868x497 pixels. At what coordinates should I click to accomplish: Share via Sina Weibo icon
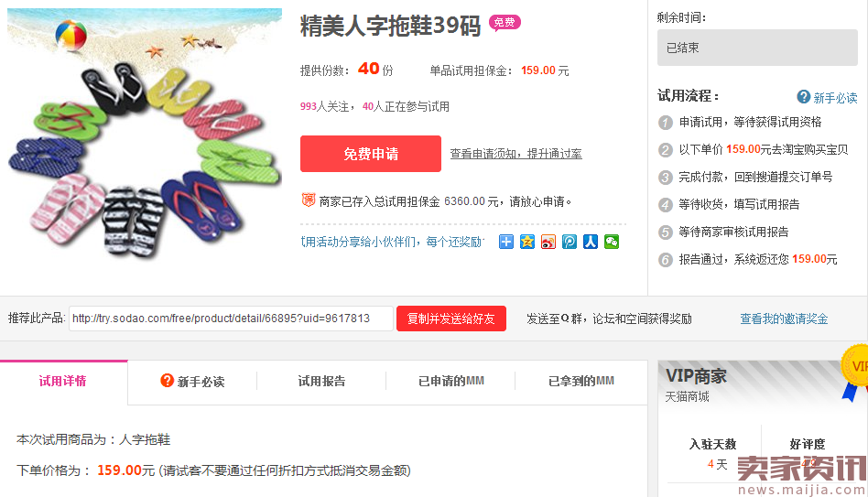click(548, 242)
